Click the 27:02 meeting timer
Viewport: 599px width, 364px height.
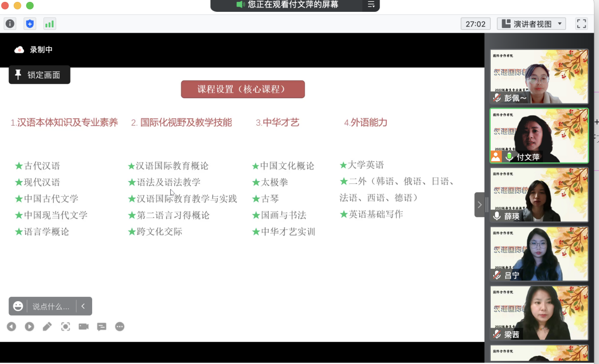coord(475,24)
